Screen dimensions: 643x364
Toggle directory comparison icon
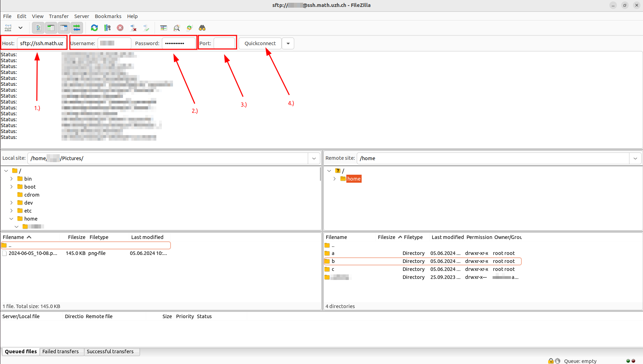pos(176,28)
